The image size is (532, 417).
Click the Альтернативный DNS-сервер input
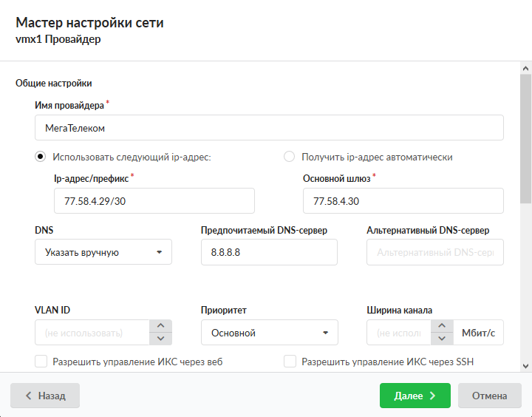[434, 252]
